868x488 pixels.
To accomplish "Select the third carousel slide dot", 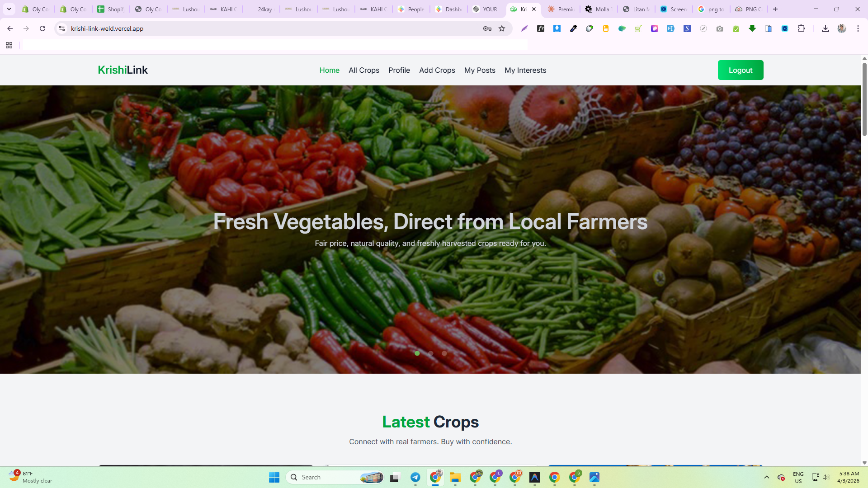I will (x=444, y=353).
